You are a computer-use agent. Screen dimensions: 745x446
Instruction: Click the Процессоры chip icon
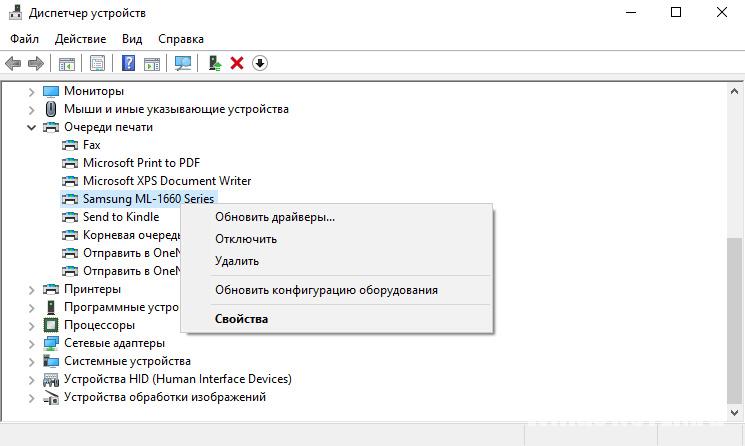pyautogui.click(x=51, y=325)
